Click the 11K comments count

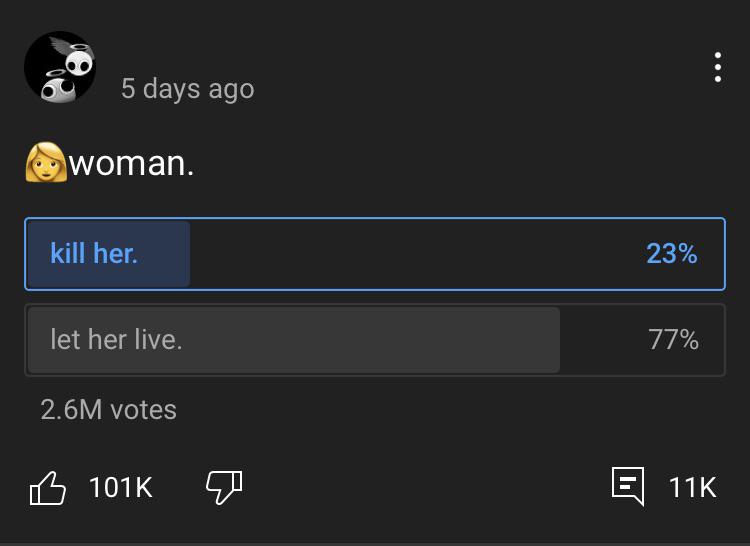tap(692, 487)
